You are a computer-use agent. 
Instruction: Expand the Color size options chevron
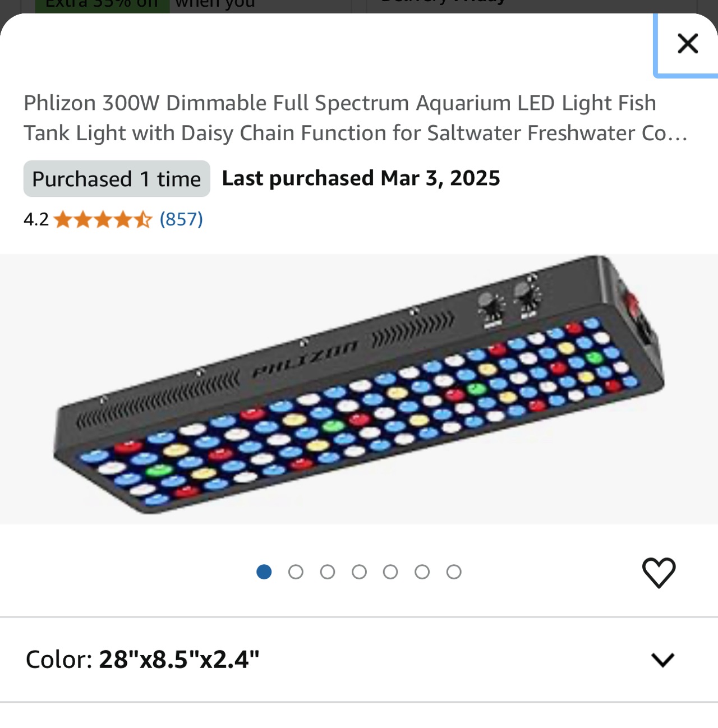662,660
